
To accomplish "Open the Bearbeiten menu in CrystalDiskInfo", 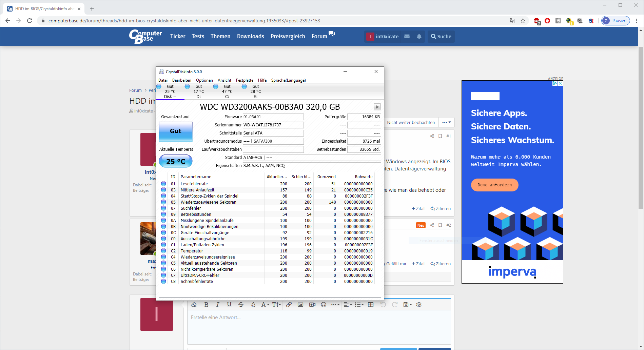I will click(182, 80).
